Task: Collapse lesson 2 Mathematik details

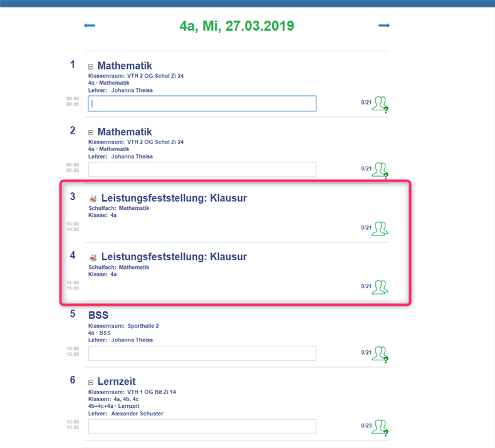Action: [x=91, y=133]
